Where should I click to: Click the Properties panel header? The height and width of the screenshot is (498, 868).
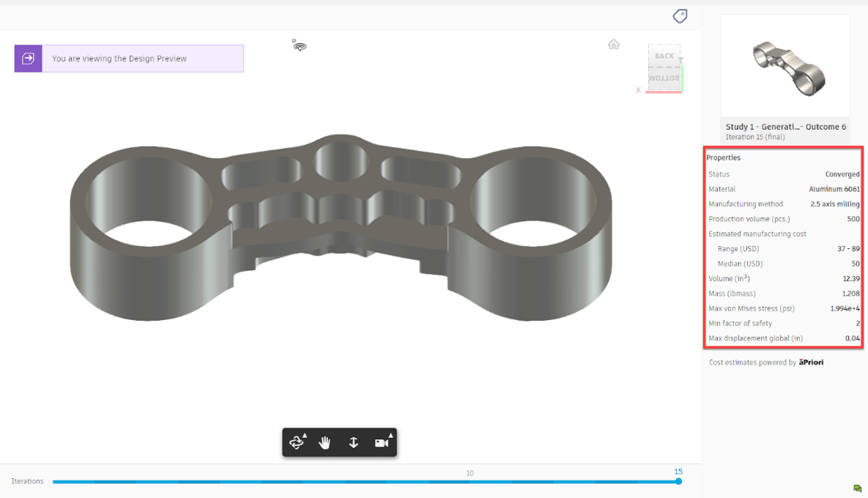coord(724,157)
